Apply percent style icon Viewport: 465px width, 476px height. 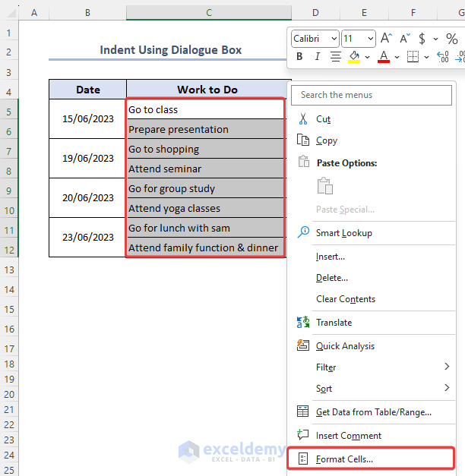click(x=452, y=39)
